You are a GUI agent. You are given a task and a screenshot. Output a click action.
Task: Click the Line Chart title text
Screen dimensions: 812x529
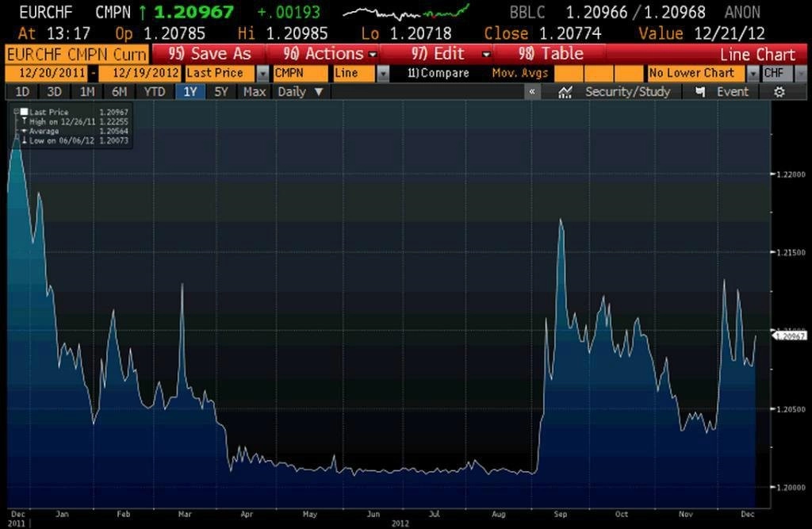pos(757,55)
